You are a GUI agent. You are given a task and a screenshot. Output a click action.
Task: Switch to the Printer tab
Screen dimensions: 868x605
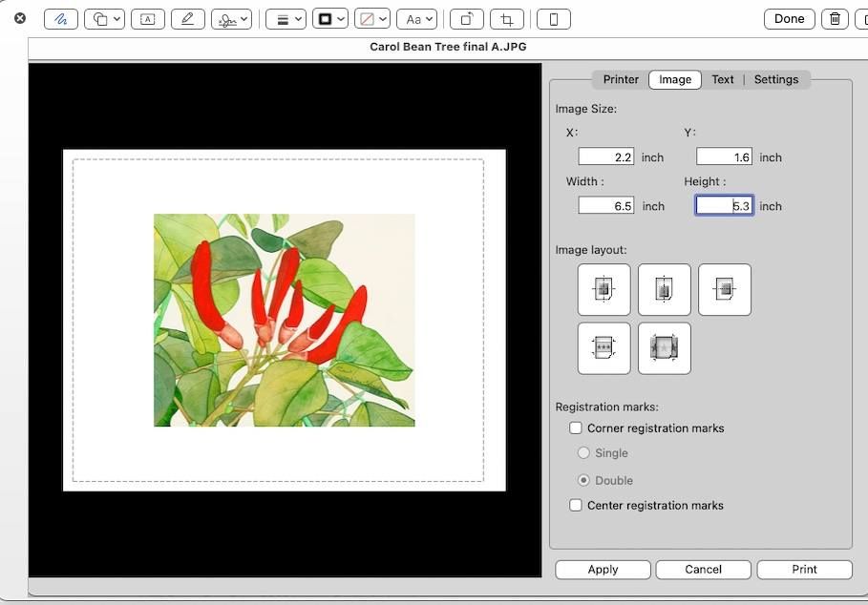621,79
